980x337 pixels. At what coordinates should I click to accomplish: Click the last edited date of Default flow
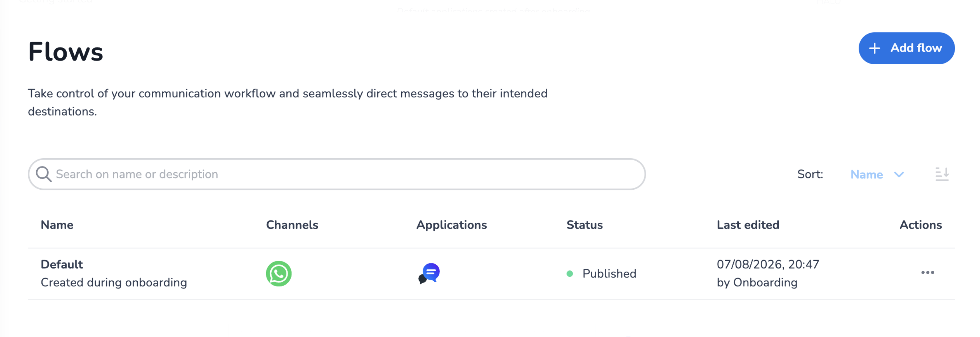click(768, 264)
